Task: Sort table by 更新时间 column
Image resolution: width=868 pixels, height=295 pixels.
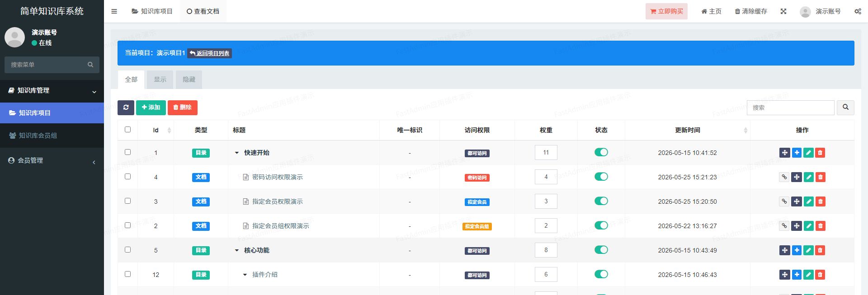Action: [x=687, y=130]
